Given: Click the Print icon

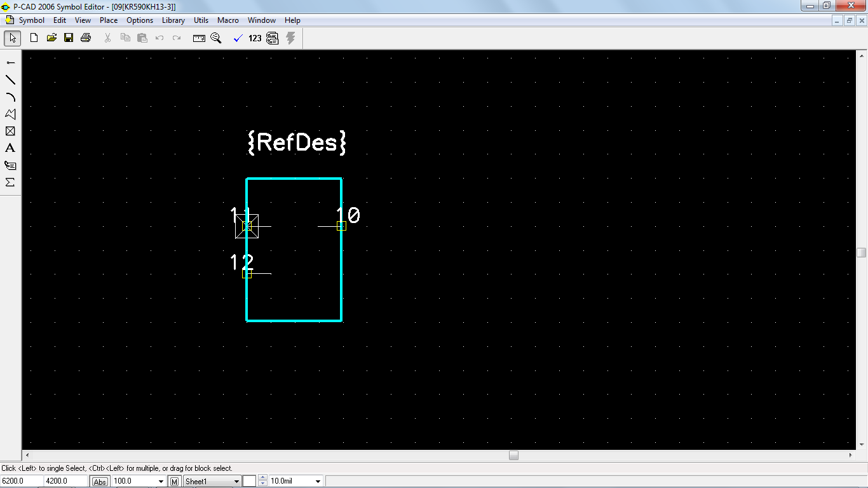Looking at the screenshot, I should point(86,38).
